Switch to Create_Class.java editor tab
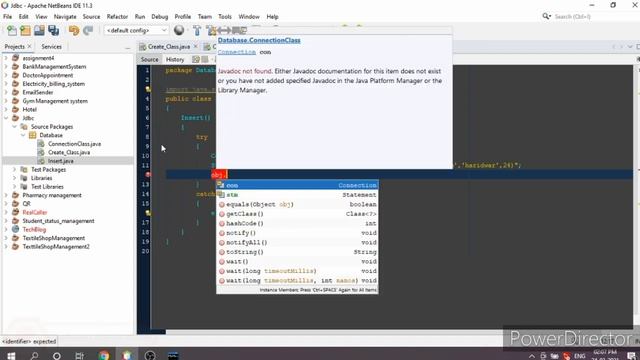Viewport: 640px width, 360px height. [x=169, y=47]
